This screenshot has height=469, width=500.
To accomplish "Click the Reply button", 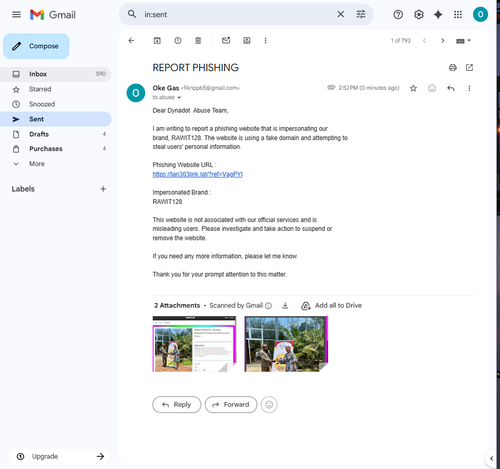I will tap(177, 405).
